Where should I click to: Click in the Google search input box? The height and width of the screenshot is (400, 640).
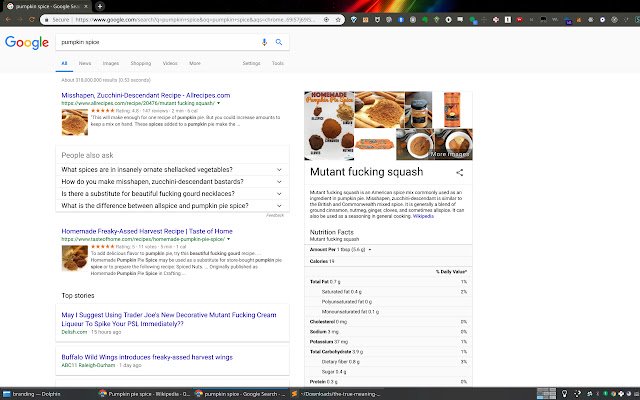pyautogui.click(x=157, y=42)
